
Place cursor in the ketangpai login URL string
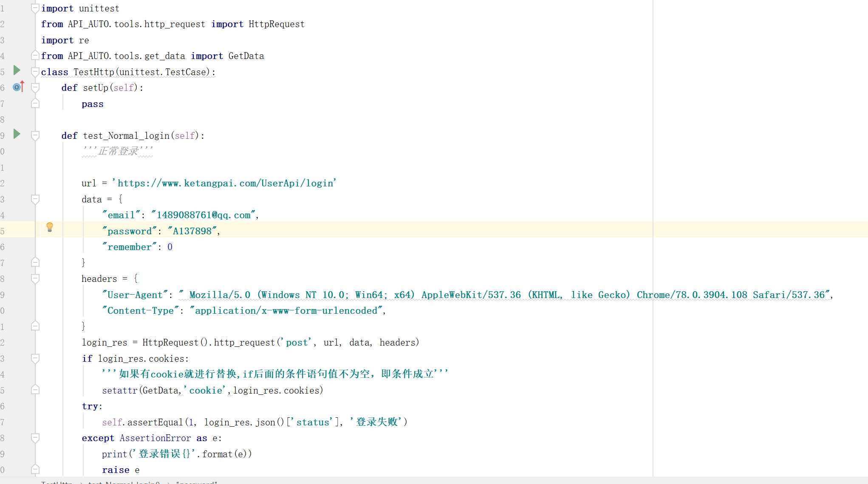[x=224, y=183]
